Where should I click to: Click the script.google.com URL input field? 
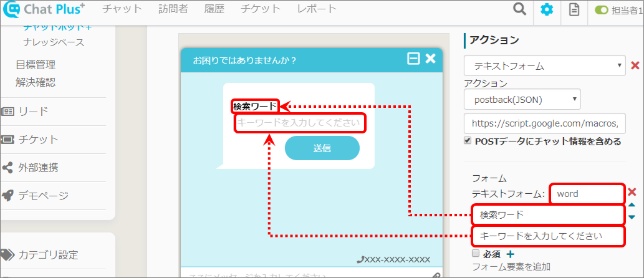coord(544,122)
